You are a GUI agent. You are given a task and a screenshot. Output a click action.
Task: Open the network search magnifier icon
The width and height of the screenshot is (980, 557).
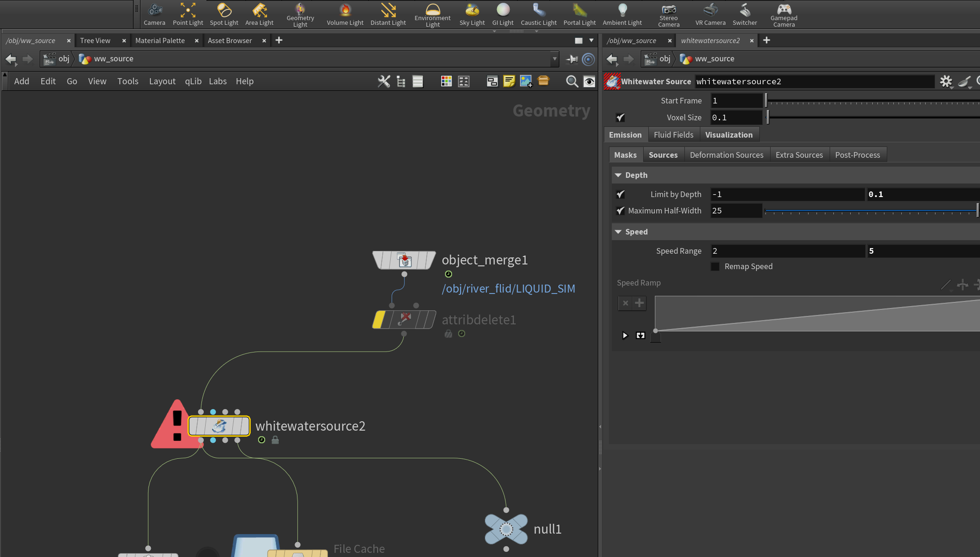tap(572, 81)
